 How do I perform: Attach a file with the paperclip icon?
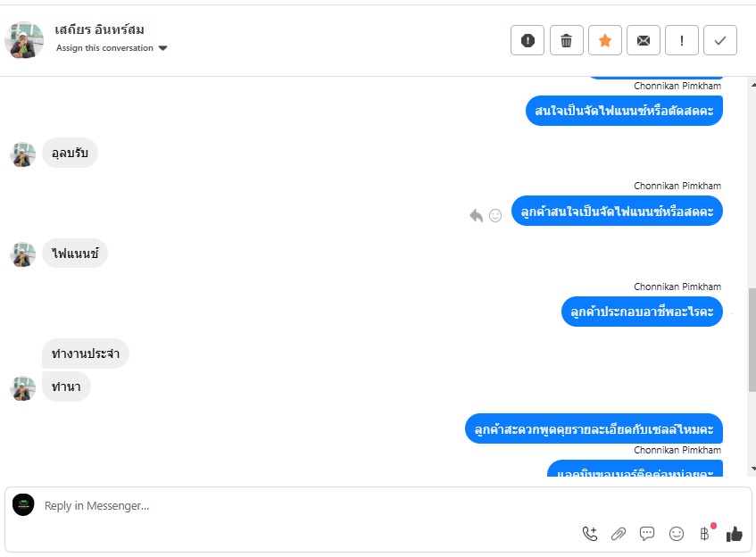pos(619,534)
